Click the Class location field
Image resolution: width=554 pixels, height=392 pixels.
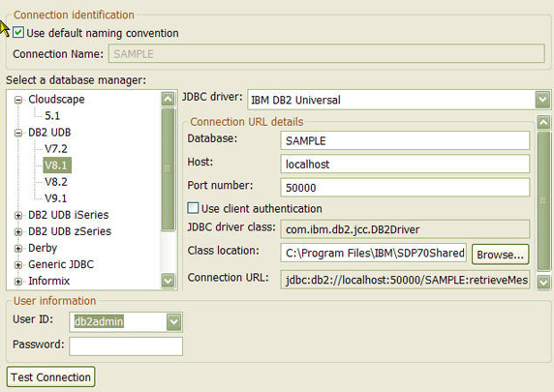tap(374, 253)
